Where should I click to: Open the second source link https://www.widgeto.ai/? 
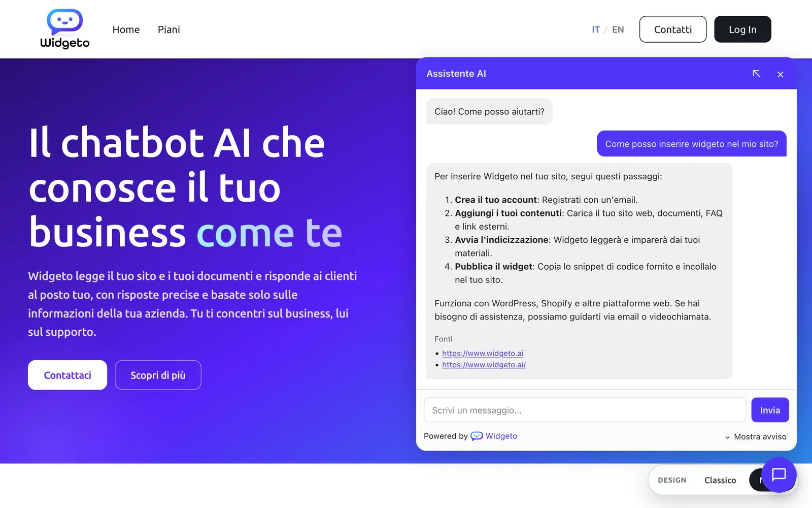pyautogui.click(x=484, y=365)
